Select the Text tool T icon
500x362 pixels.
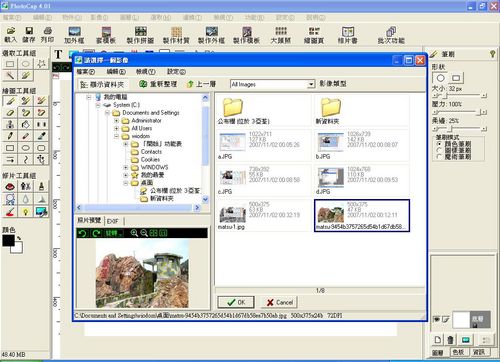(58, 54)
